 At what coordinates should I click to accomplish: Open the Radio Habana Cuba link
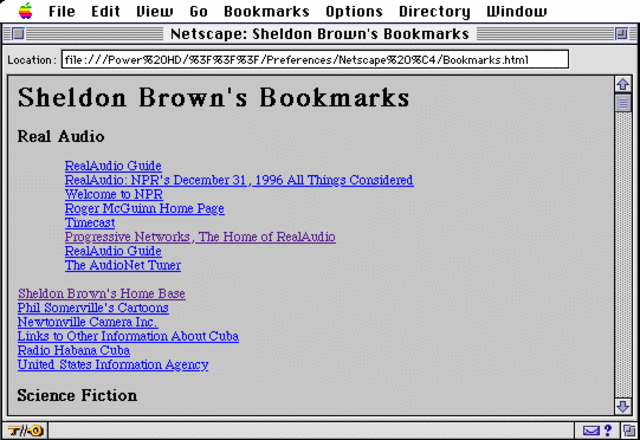pos(73,351)
